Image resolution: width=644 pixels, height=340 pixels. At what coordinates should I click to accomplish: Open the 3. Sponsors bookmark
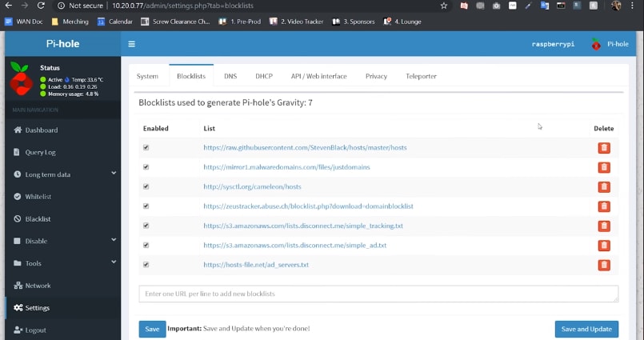[x=354, y=22]
